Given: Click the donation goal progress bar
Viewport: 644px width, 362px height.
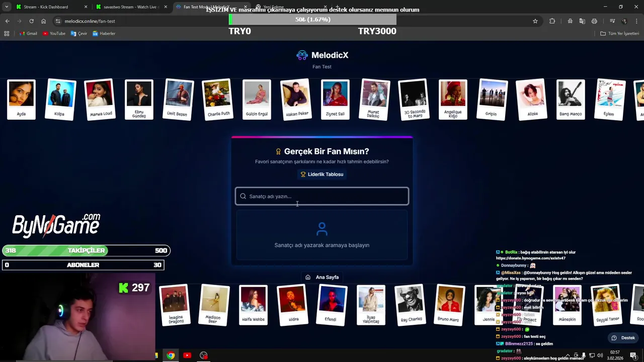Looking at the screenshot, I should pos(312,20).
